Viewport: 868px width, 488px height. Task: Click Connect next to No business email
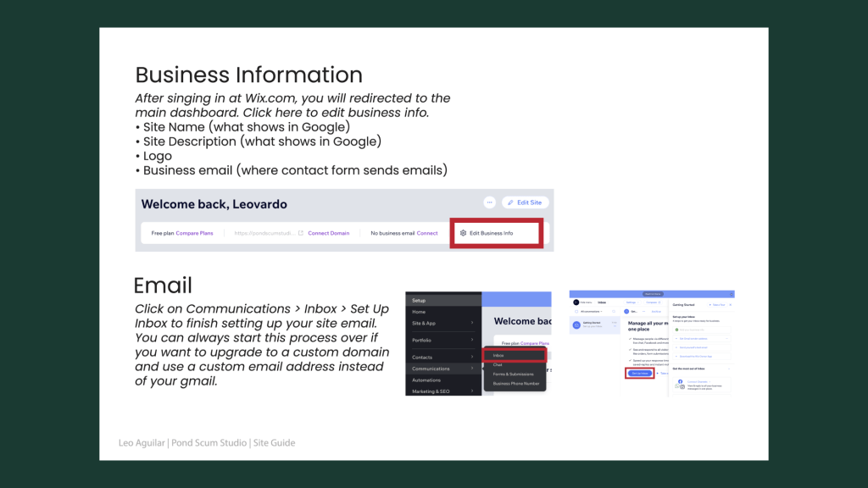(x=427, y=233)
